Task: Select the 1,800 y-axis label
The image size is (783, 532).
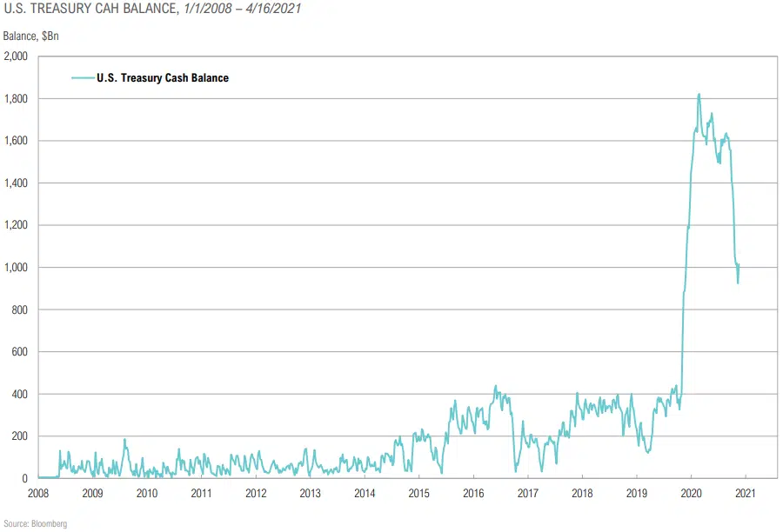Action: pyautogui.click(x=17, y=99)
